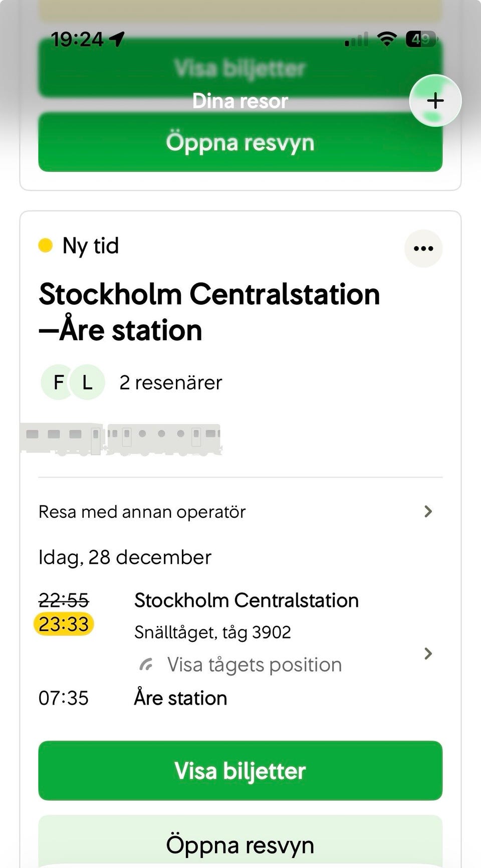
Task: Tap the Wi-Fi status icon
Action: click(386, 39)
